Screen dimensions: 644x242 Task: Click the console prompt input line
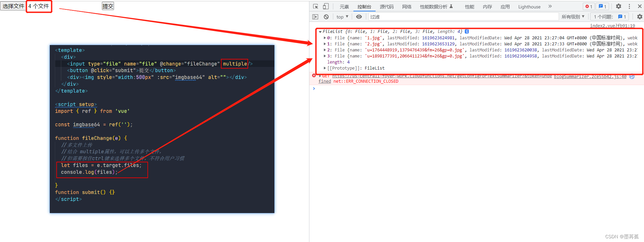pyautogui.click(x=478, y=88)
